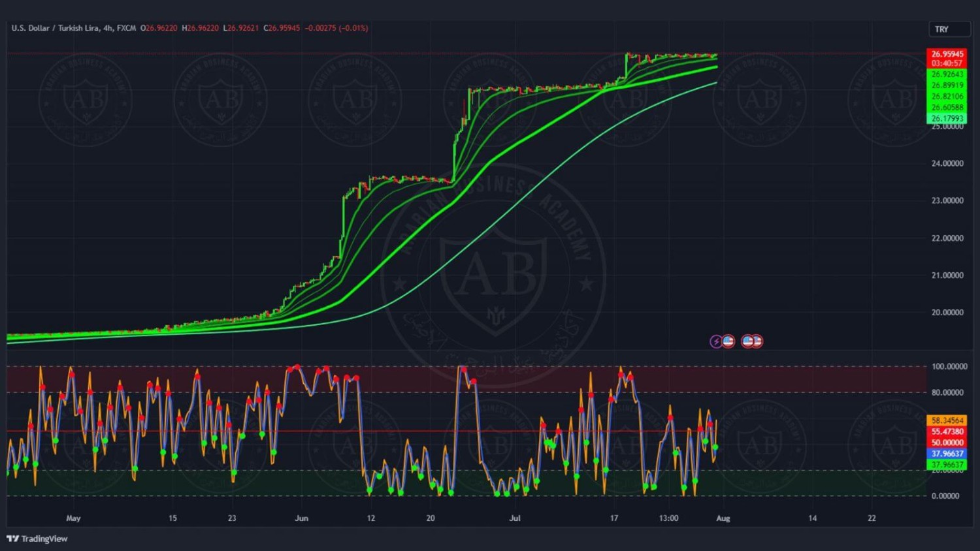Click the light green 26.17993 price label
Viewport: 980px width, 551px height.
[947, 119]
